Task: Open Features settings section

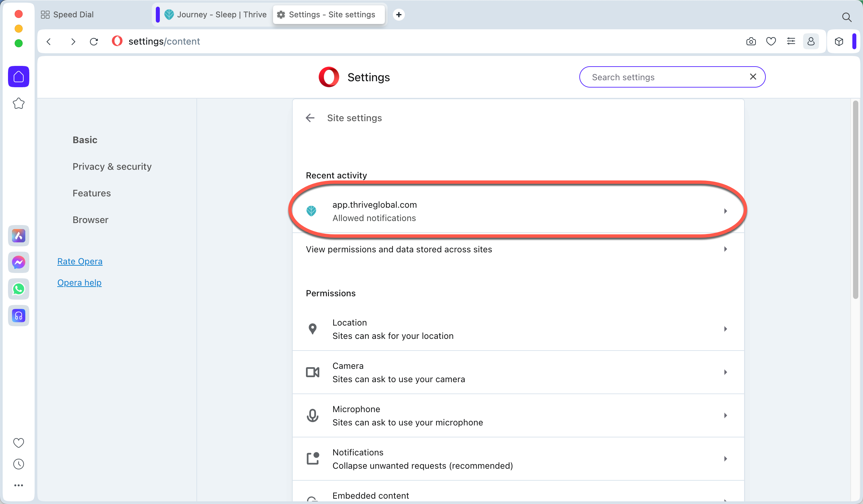Action: coord(92,193)
